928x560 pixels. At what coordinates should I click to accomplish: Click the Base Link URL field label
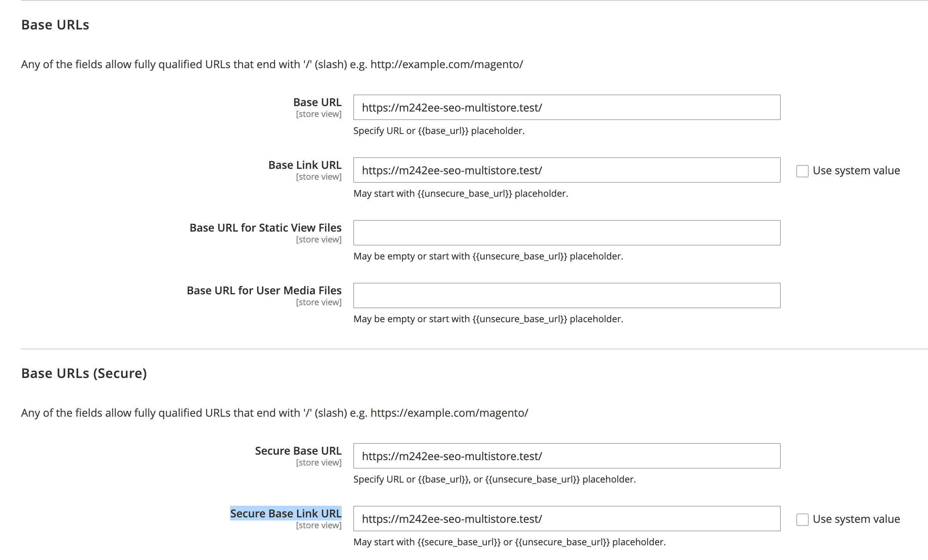click(304, 165)
